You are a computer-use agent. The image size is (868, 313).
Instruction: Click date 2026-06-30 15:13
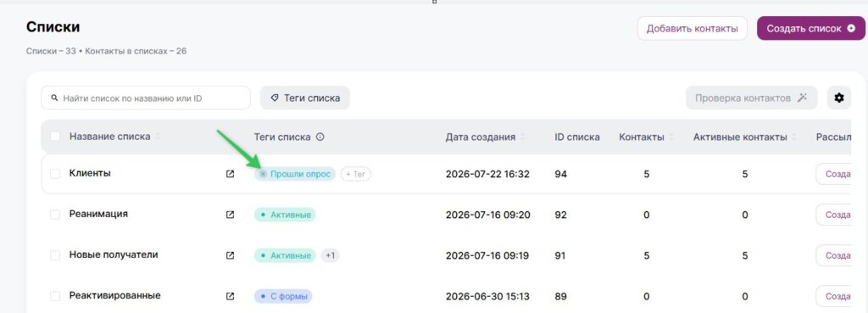pyautogui.click(x=487, y=296)
